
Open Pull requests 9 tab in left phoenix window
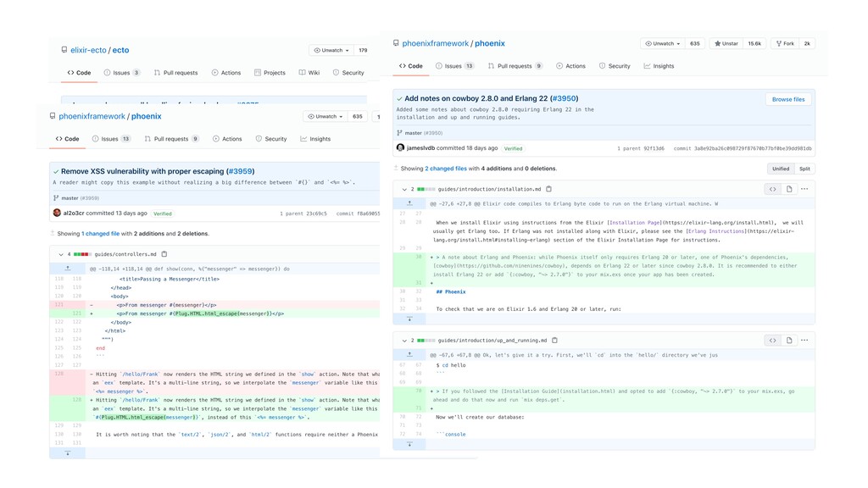[x=171, y=139]
